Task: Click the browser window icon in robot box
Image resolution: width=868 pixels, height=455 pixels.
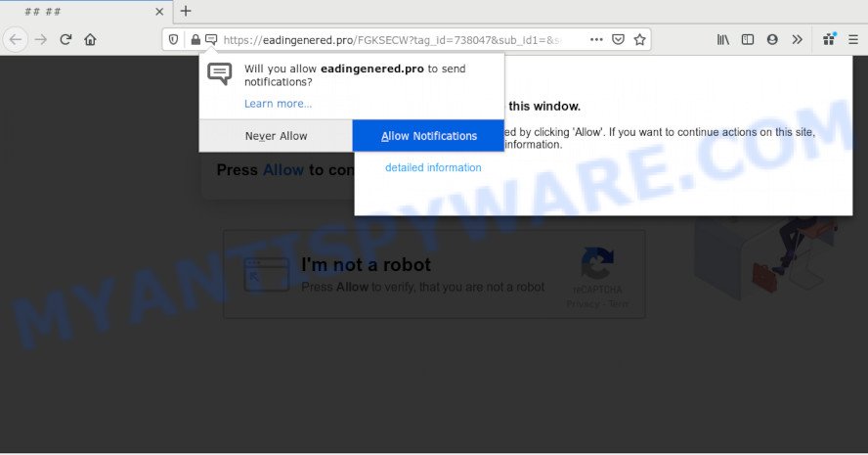Action: point(267,274)
